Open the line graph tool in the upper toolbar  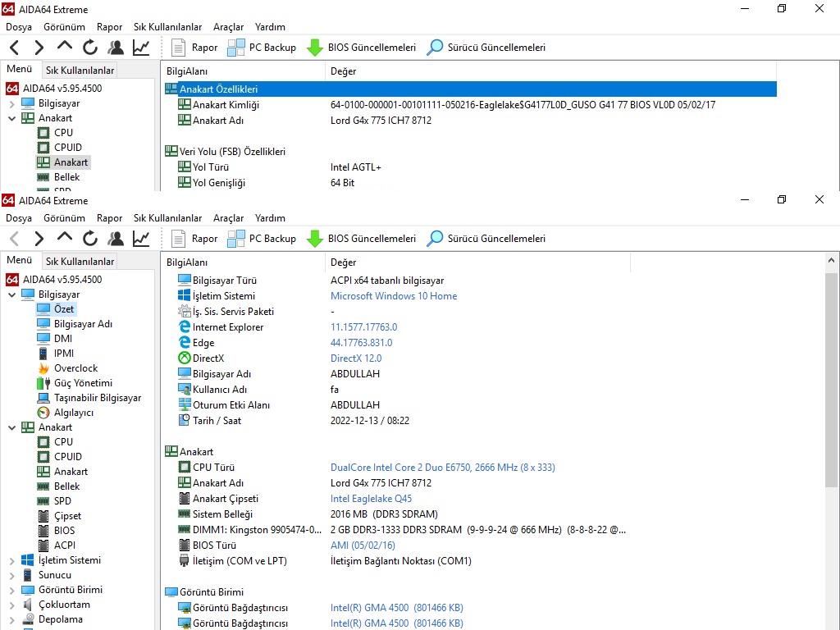141,48
